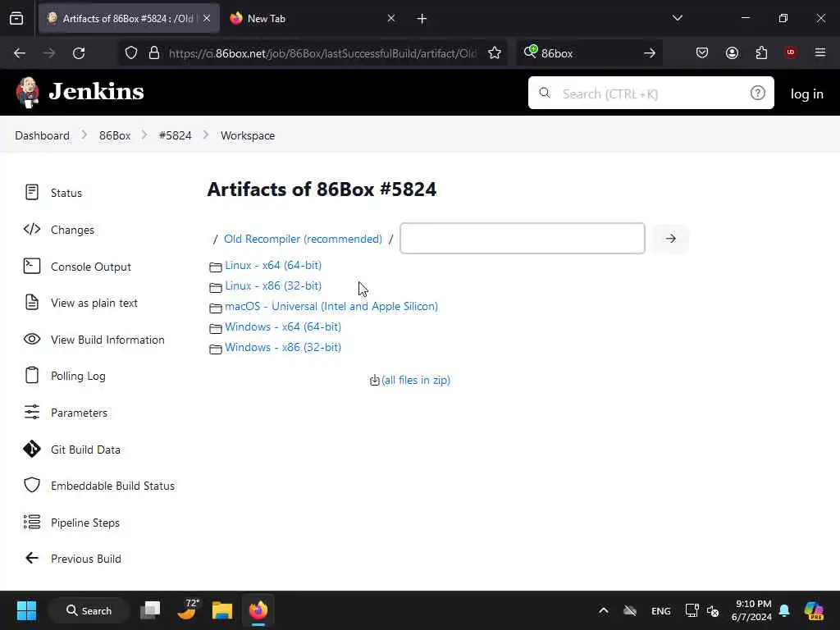Open the Status sidebar item

(x=53, y=192)
